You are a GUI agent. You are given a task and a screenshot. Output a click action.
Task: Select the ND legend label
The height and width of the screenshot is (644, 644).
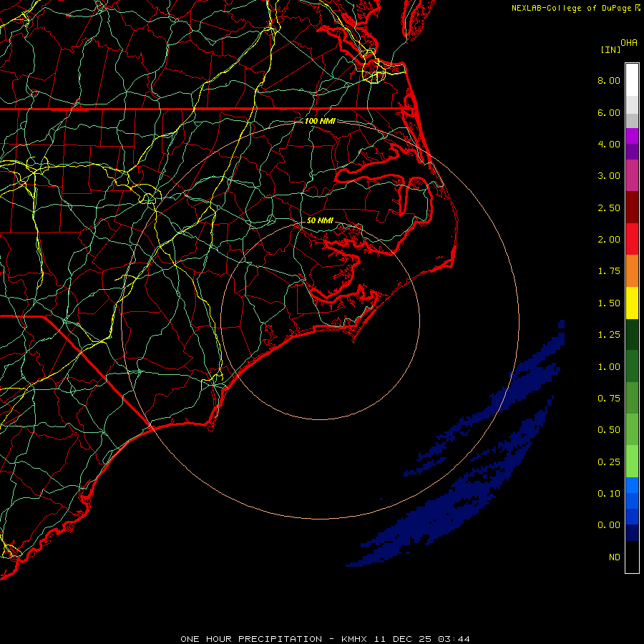(x=615, y=557)
